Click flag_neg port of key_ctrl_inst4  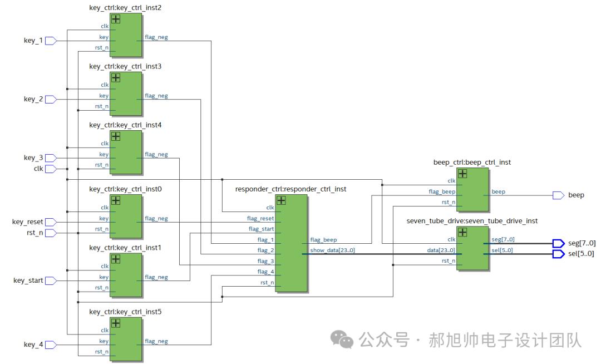coord(156,154)
